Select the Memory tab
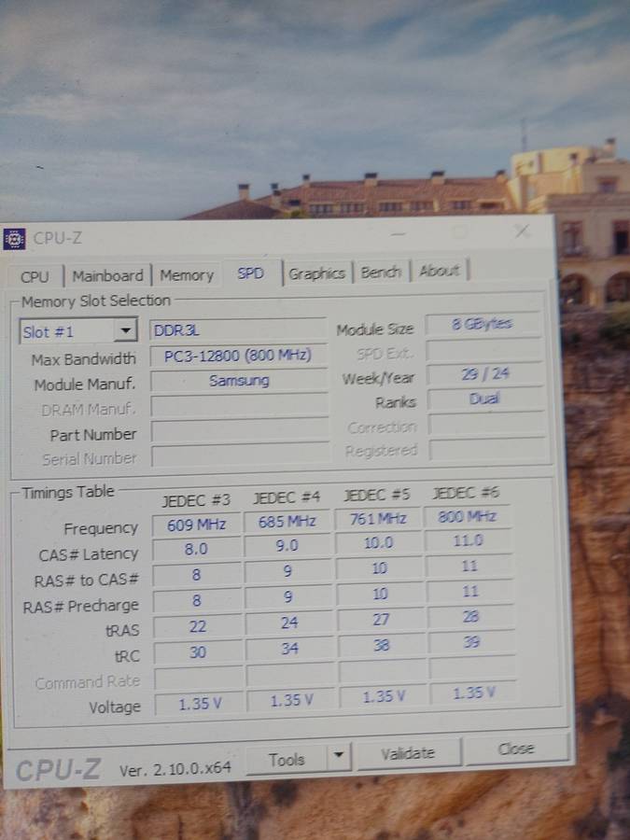Screen dimensions: 630x840 click(x=187, y=275)
